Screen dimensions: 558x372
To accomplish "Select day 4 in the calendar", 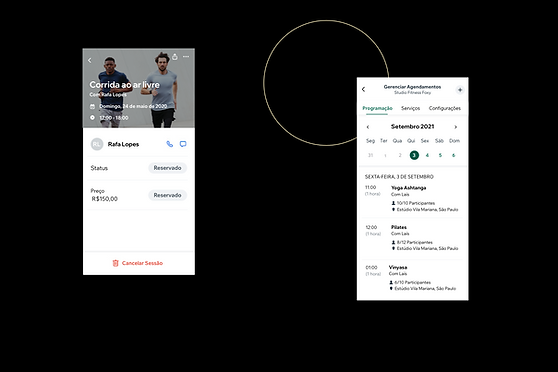I will click(x=427, y=155).
